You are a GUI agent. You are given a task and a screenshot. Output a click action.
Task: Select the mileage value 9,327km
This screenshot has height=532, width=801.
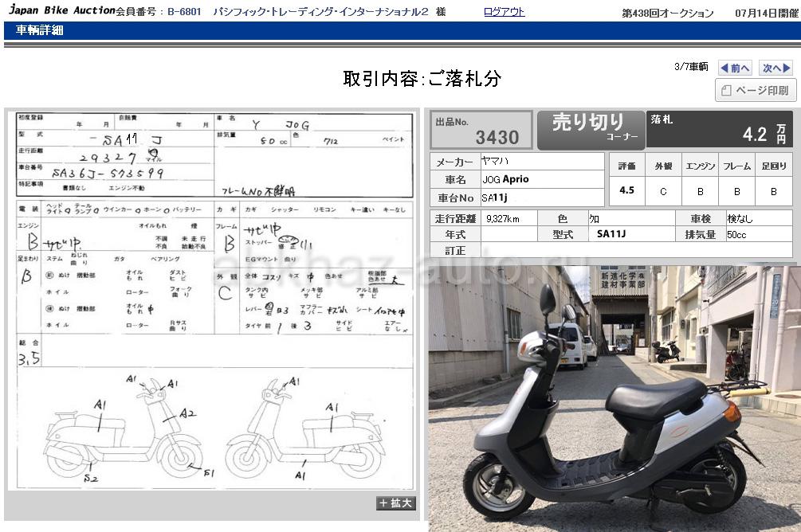(503, 219)
